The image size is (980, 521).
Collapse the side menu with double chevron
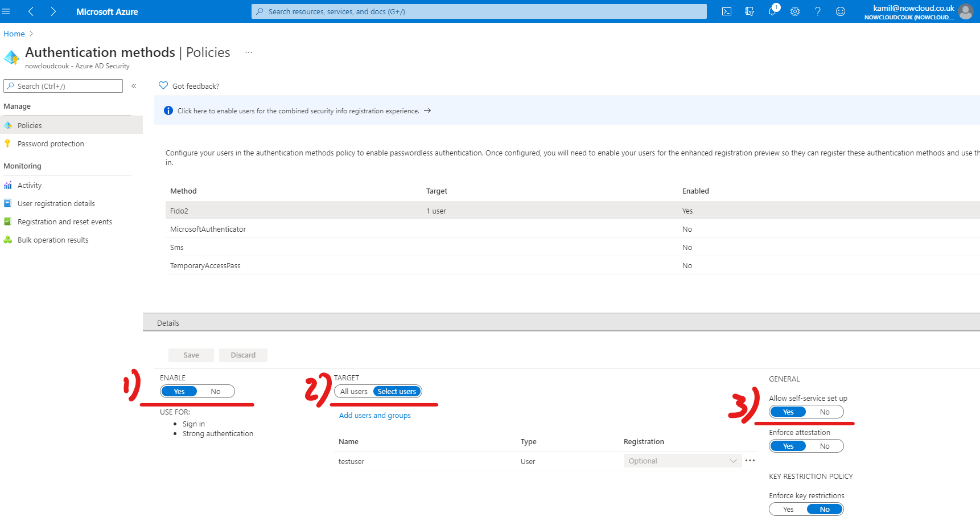134,86
